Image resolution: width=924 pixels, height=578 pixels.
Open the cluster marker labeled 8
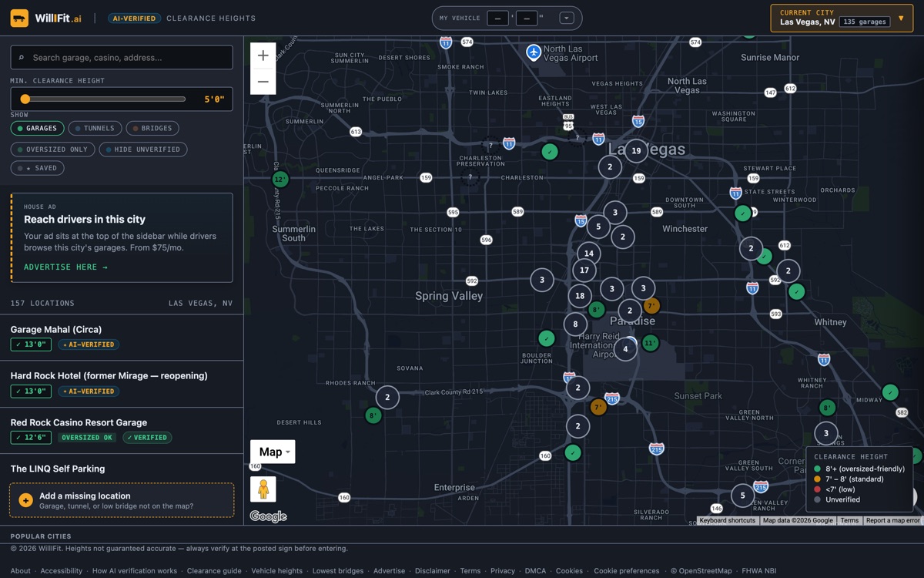click(x=576, y=324)
